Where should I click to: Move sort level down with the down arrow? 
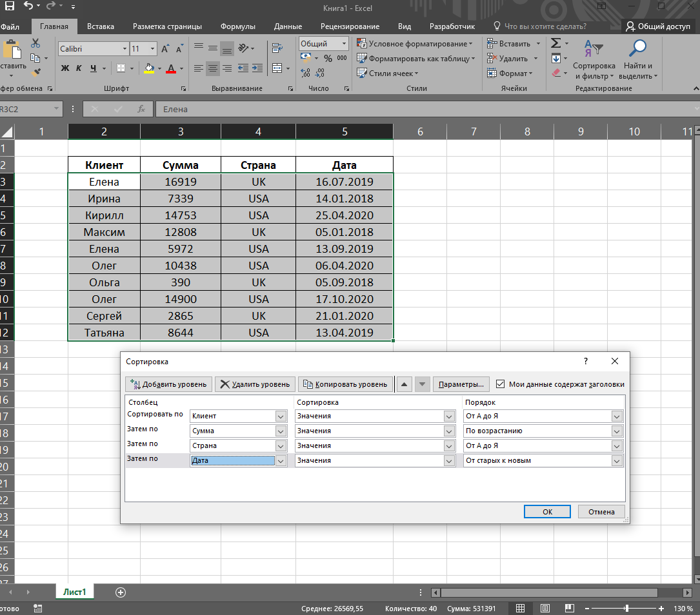422,384
